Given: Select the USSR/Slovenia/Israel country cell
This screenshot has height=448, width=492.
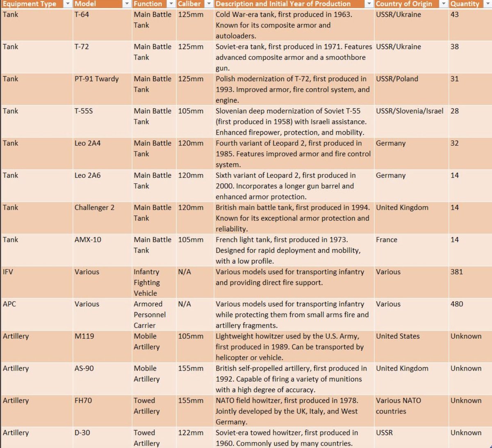Looking at the screenshot, I should click(x=411, y=121).
